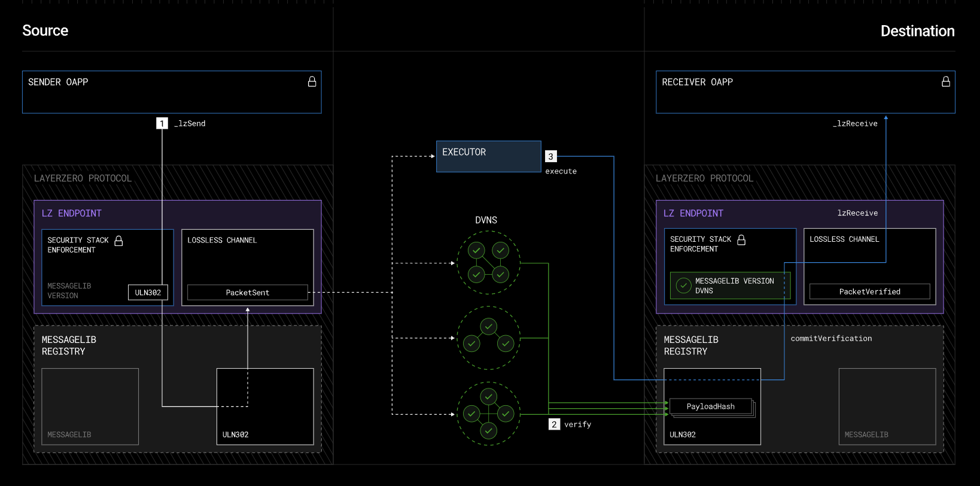
Task: Click the right check node of the lowest DVN cluster
Action: 506,414
